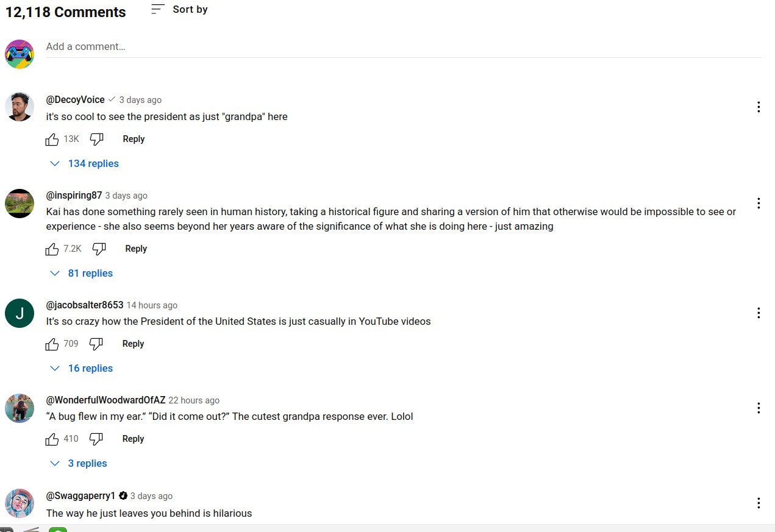This screenshot has height=532, width=775.
Task: Show the 16 replies
Action: click(82, 368)
